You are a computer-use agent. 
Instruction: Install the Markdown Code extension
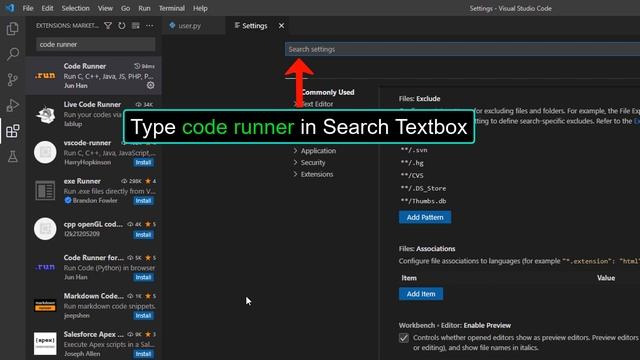143,316
